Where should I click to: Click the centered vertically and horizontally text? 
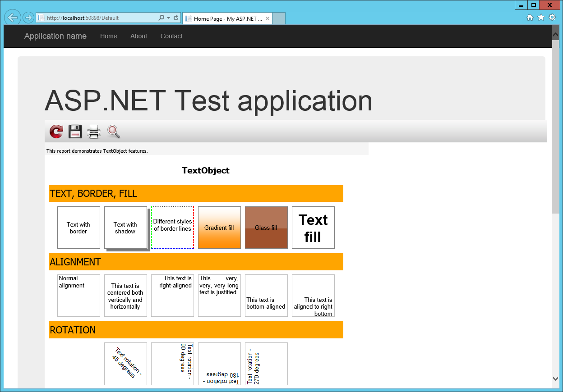[x=125, y=296]
